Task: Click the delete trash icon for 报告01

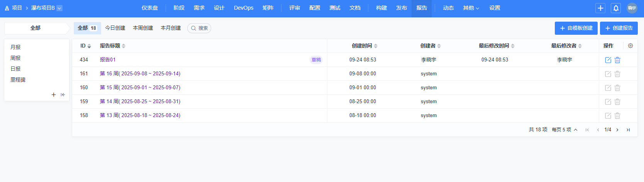Action: (x=617, y=60)
